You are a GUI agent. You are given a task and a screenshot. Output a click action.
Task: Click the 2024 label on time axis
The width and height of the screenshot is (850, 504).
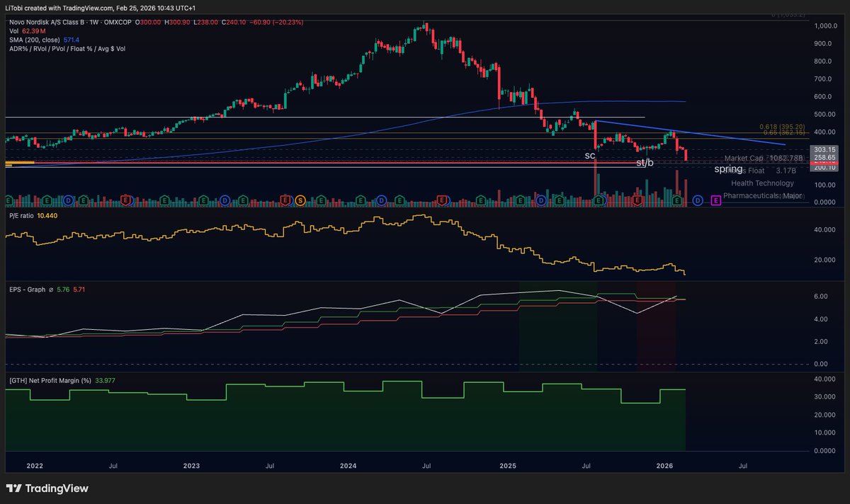tap(348, 466)
